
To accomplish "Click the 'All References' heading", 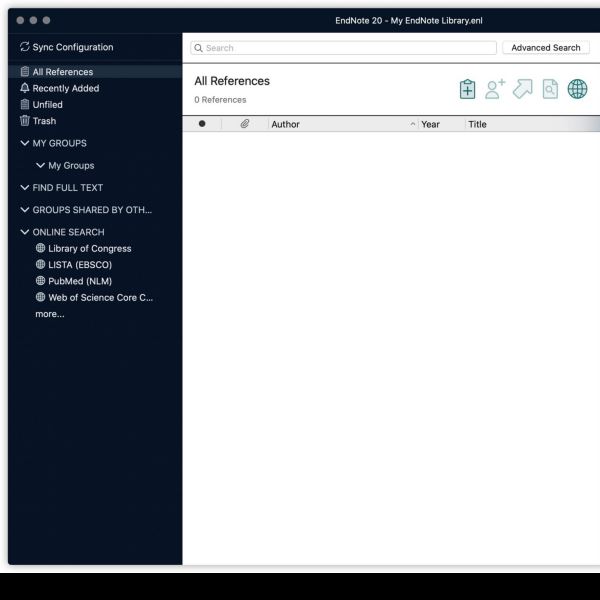I will 232,81.
